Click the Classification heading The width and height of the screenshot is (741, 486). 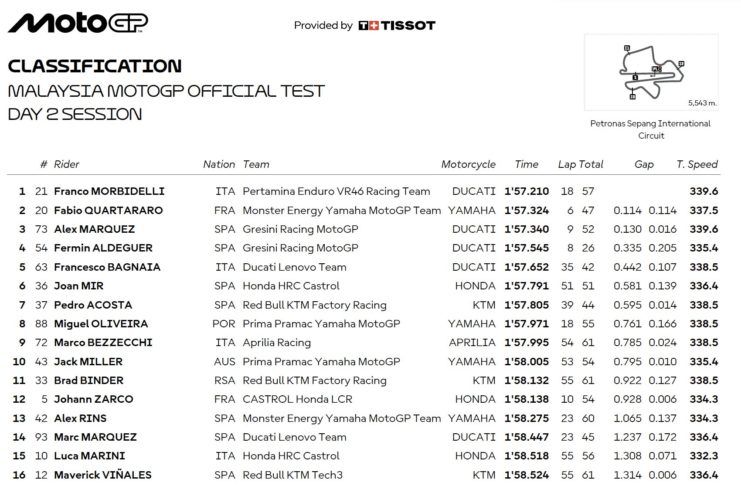pyautogui.click(x=95, y=67)
